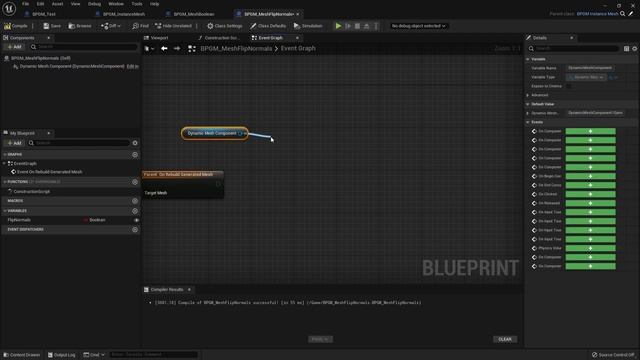Image resolution: width=640 pixels, height=360 pixels.
Task: Toggle FlipNormals variable visibility eye
Action: coord(136,220)
